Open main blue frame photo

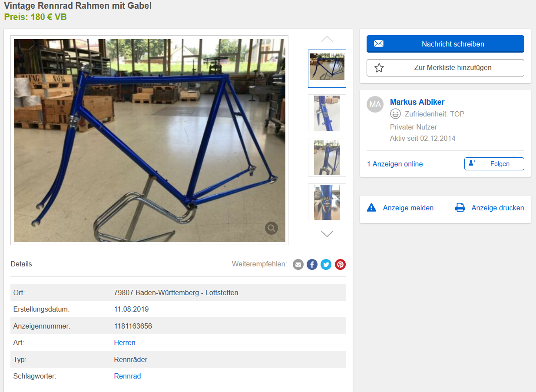(x=149, y=140)
